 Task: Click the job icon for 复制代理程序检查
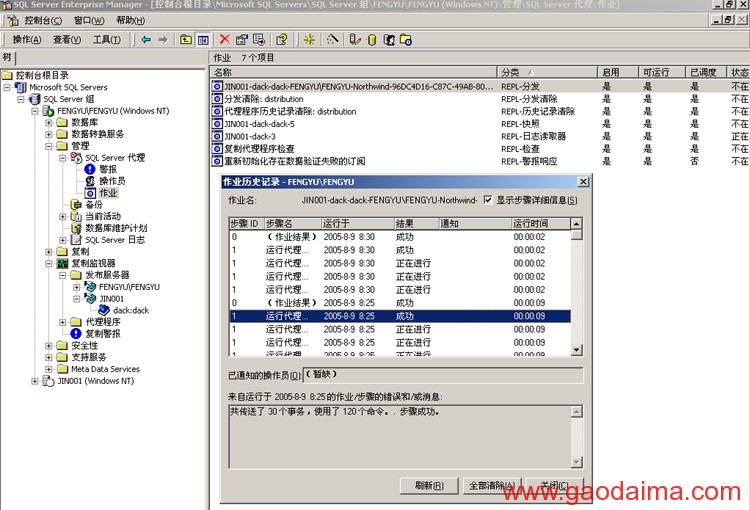pos(217,149)
